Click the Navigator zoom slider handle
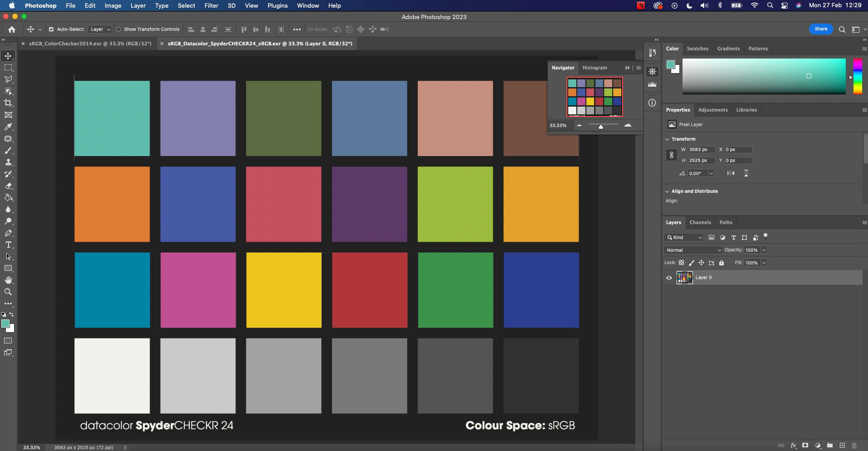The image size is (868, 451). tap(601, 127)
